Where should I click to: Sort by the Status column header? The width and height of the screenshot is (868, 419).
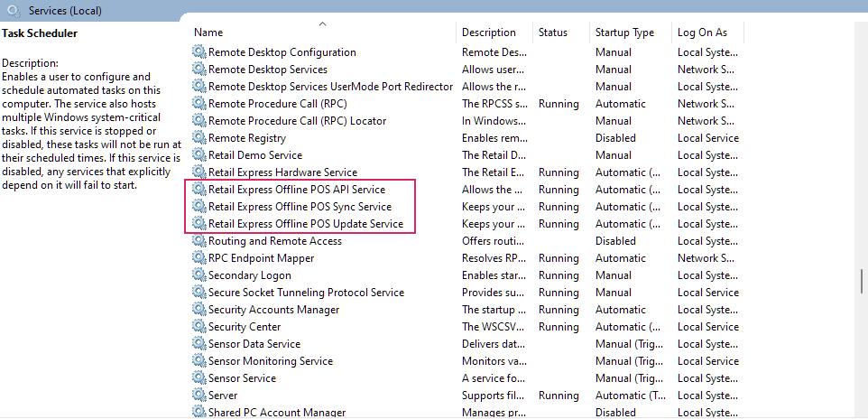tap(553, 33)
